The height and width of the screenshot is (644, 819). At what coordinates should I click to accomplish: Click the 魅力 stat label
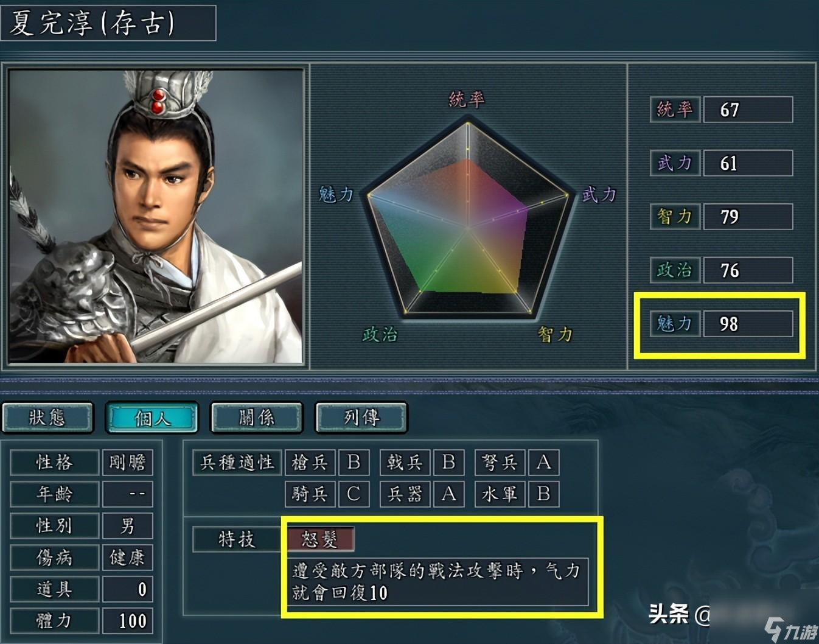[675, 324]
